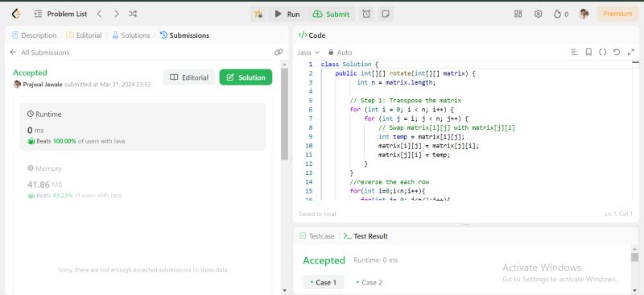Click the 'int temp = matrix[i][j];' line

pyautogui.click(x=421, y=136)
